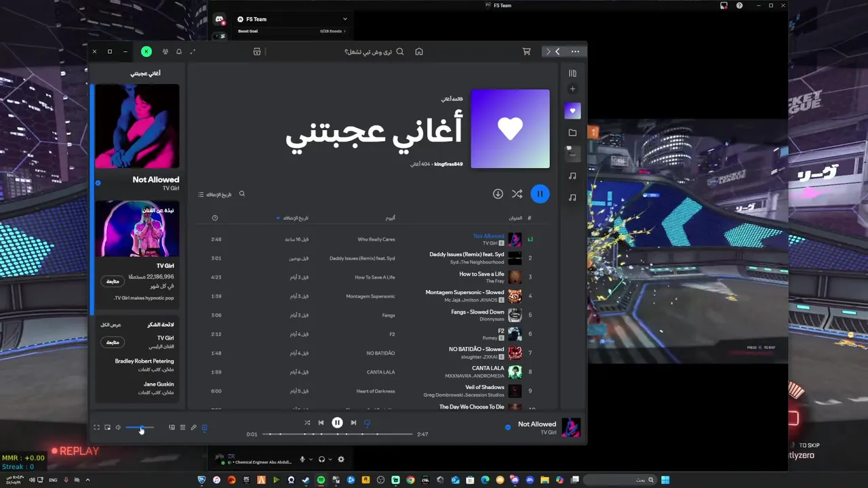The image size is (868, 488).
Task: Open the play queue icon
Action: (x=182, y=428)
